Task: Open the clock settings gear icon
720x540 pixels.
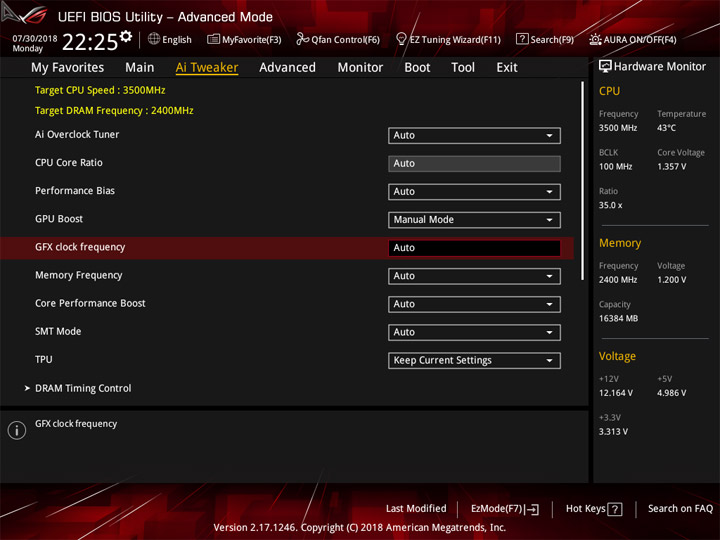Action: 126,36
